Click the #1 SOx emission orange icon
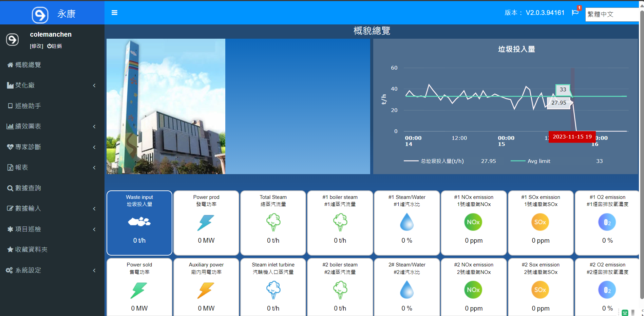 pyautogui.click(x=540, y=222)
